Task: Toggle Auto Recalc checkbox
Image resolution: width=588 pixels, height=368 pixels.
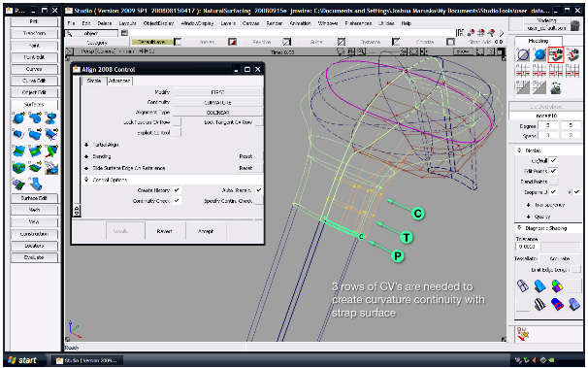Action: pyautogui.click(x=259, y=190)
